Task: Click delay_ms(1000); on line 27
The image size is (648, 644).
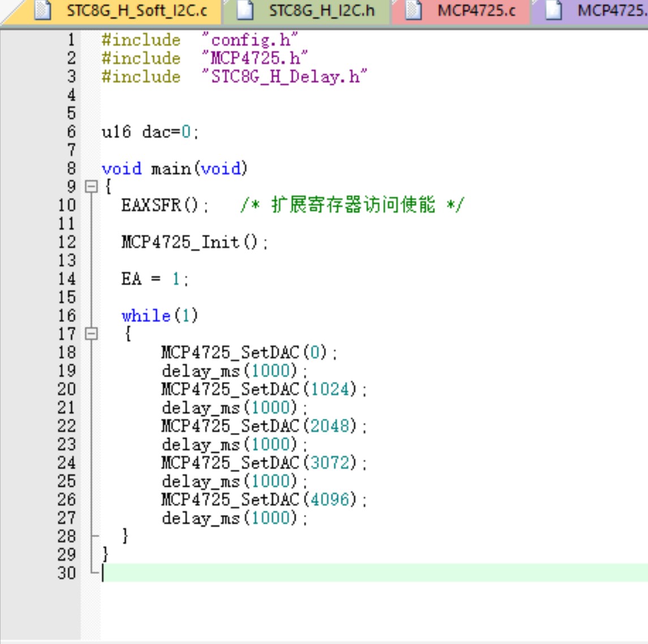Action: pos(234,518)
